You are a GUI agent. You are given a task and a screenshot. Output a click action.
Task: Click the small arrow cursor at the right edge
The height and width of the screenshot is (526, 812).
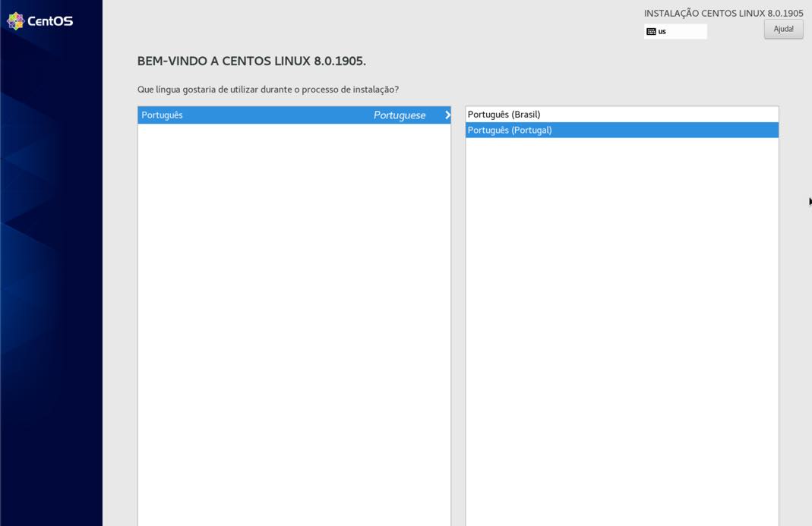tap(808, 201)
